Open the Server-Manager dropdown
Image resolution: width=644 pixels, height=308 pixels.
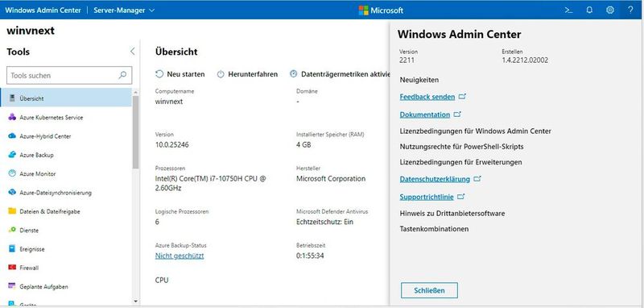[124, 10]
